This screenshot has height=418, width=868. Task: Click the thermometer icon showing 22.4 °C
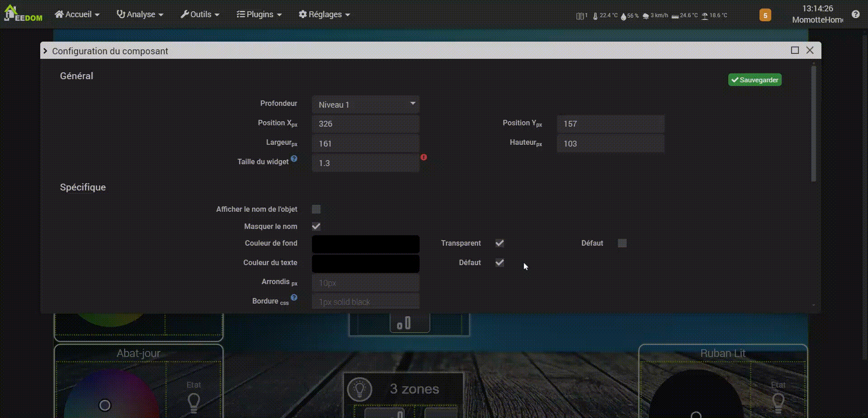(595, 16)
